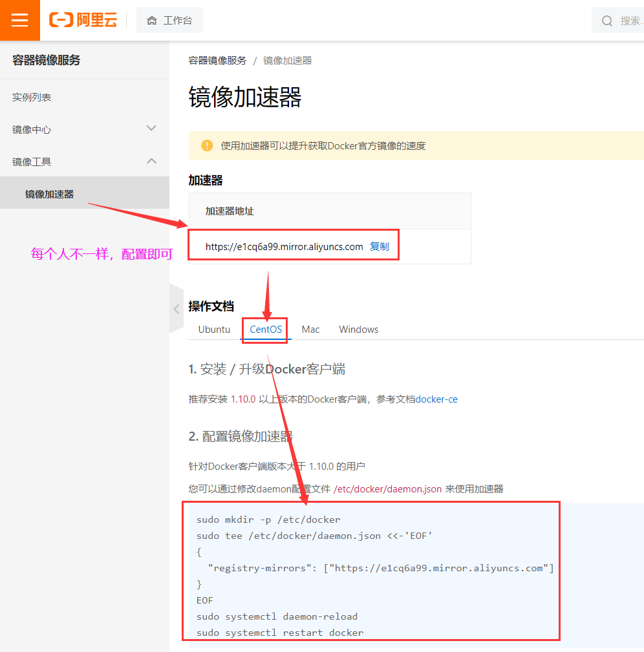Click the 'sudo systemctl restart docker' line
Image resolution: width=644 pixels, height=652 pixels.
pos(280,633)
